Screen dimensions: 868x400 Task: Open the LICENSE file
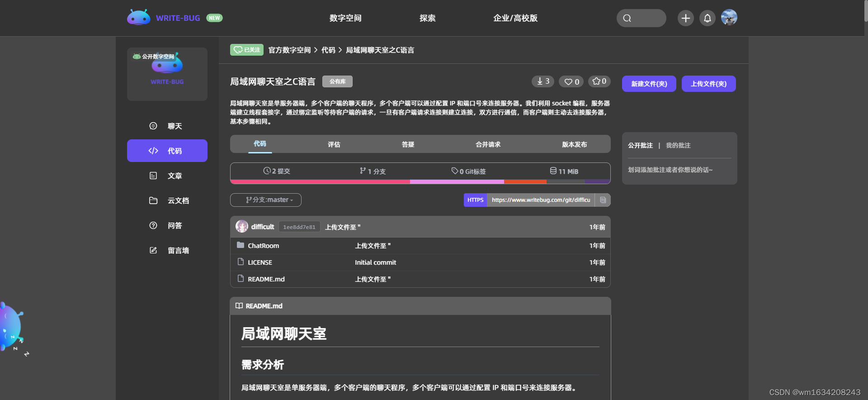pyautogui.click(x=260, y=262)
